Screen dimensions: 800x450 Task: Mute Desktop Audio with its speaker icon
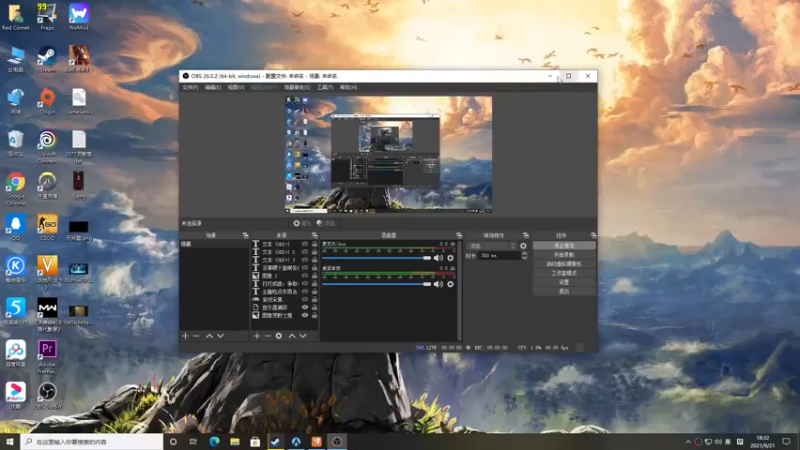[438, 284]
